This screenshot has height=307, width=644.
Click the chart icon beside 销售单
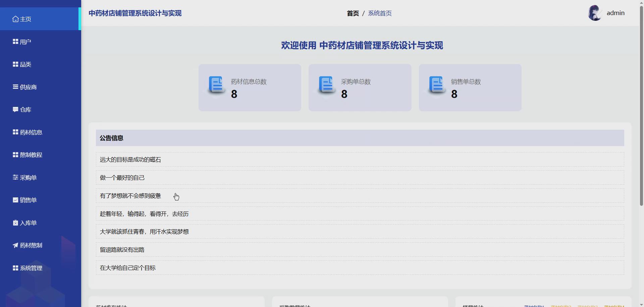point(15,200)
